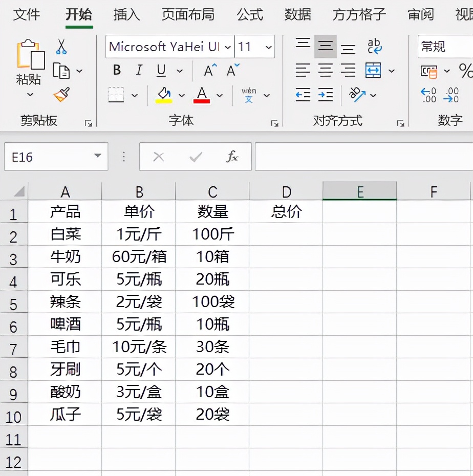Apply bold formatting with the B icon
Screen dimensions: 473x476
coord(117,71)
